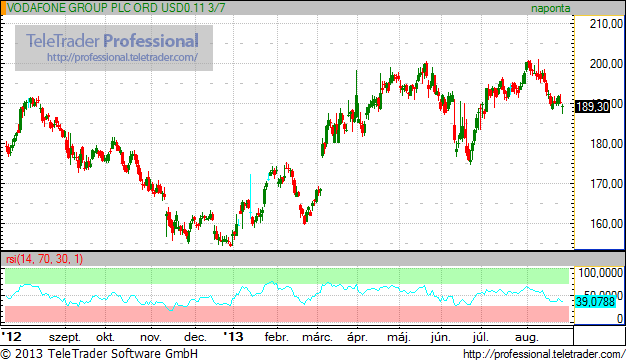Click the dec. month label
The height and width of the screenshot is (363, 626).
click(x=195, y=337)
